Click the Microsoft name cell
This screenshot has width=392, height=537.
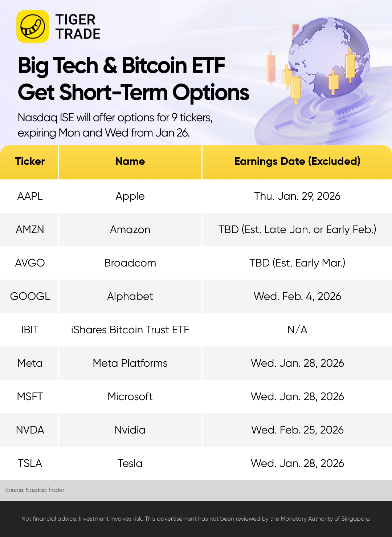(x=130, y=396)
